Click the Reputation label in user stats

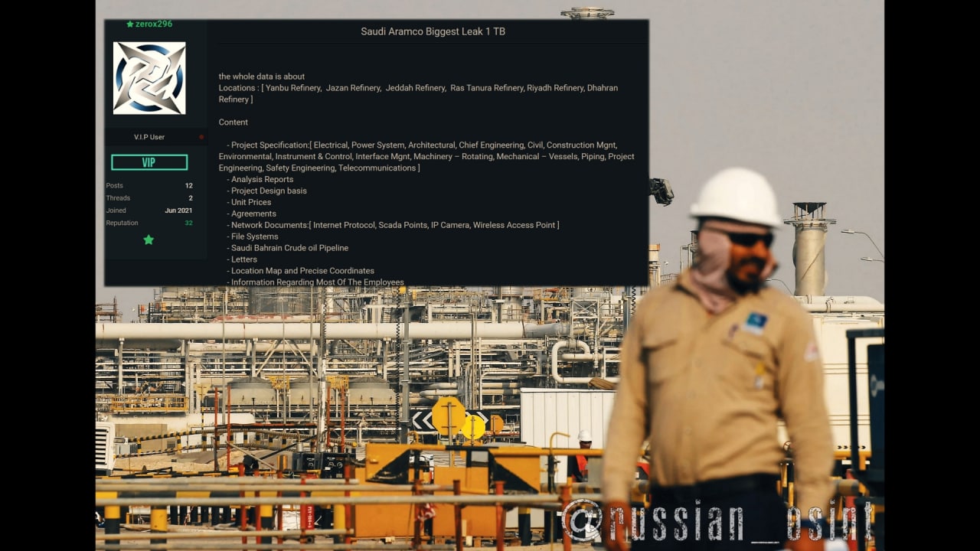122,223
